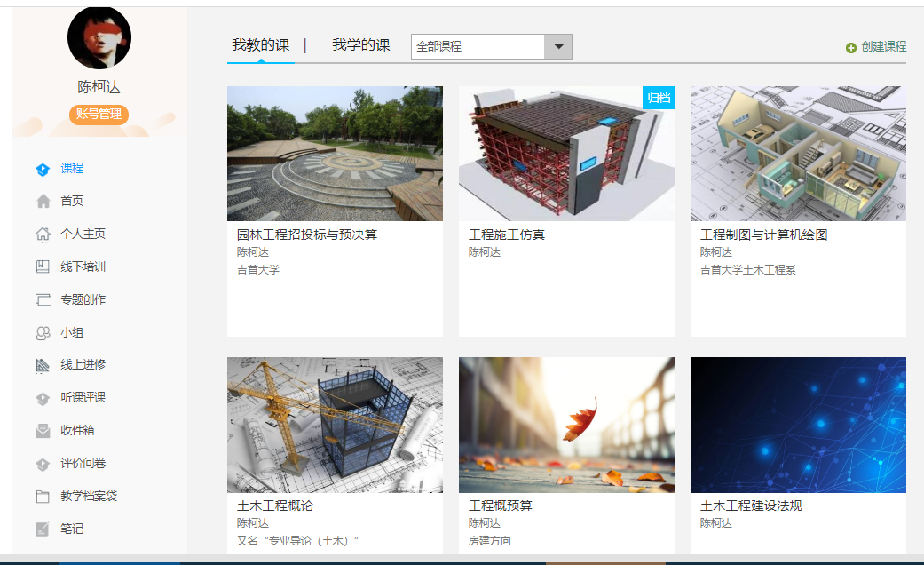
Task: Click the 园林工程招投标与预决算 course thumbnail
Action: pyautogui.click(x=335, y=153)
